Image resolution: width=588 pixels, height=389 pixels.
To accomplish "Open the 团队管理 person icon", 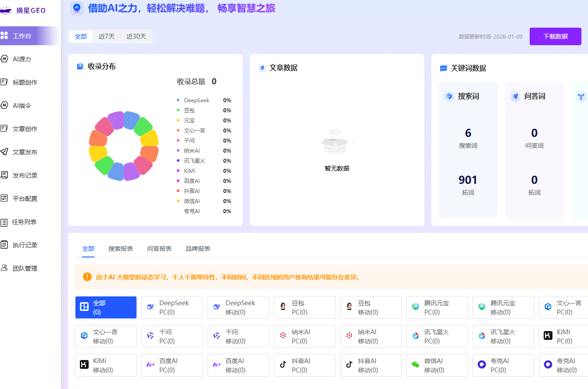I will (x=4, y=268).
